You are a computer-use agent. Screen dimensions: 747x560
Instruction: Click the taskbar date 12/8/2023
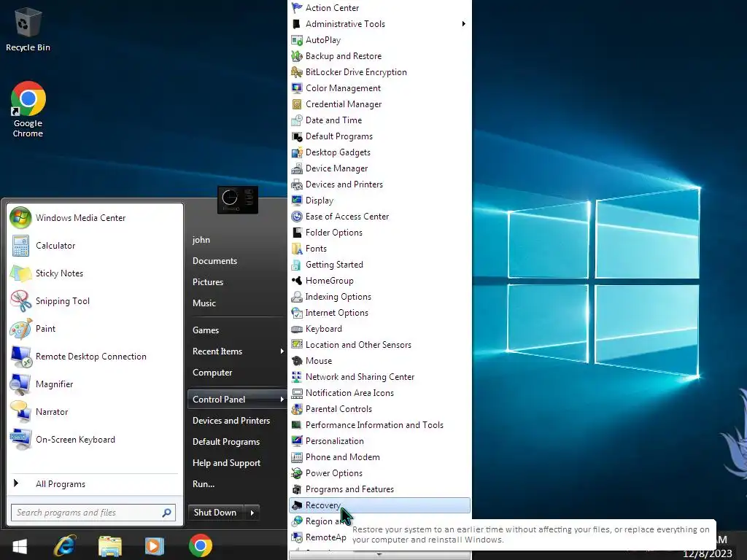pyautogui.click(x=708, y=554)
